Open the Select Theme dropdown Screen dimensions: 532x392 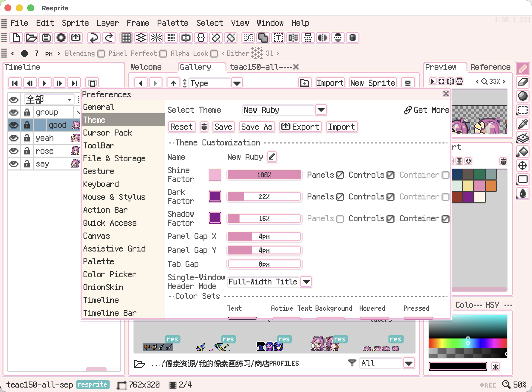coord(321,110)
